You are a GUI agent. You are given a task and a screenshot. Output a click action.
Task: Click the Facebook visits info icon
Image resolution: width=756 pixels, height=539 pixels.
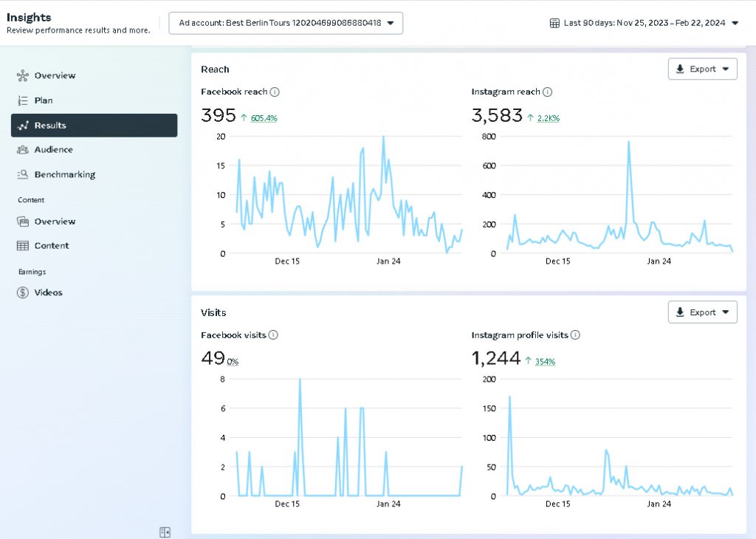pyautogui.click(x=273, y=335)
